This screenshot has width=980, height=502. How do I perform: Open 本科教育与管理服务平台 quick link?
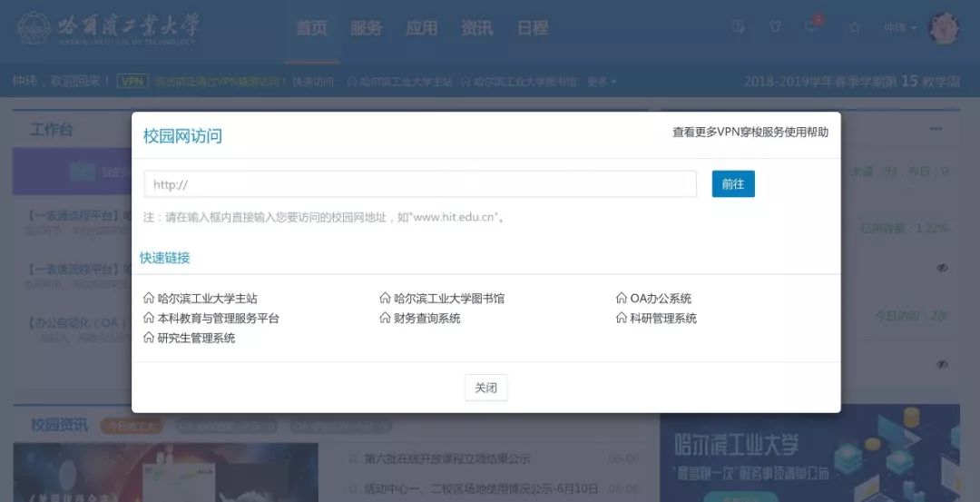pyautogui.click(x=218, y=319)
